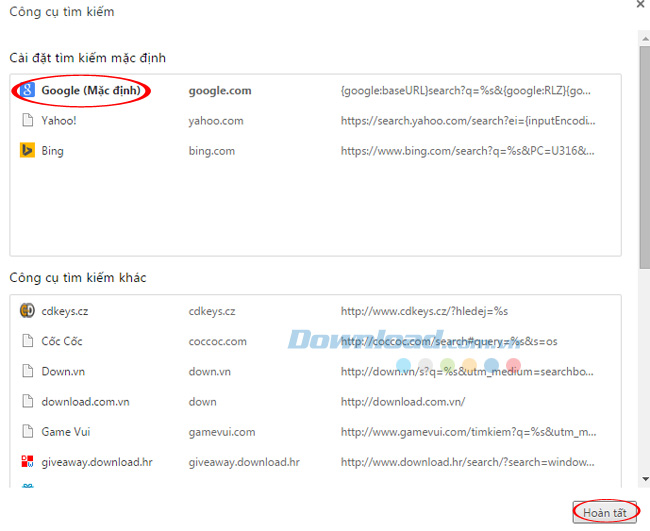Select the Cốc Cốc engine name
The width and height of the screenshot is (650, 531).
(x=62, y=341)
